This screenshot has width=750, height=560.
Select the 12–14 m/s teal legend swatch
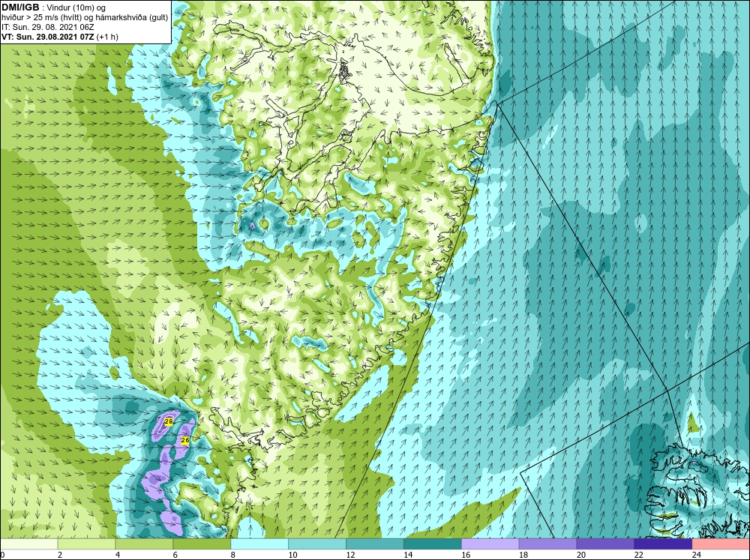(374, 544)
